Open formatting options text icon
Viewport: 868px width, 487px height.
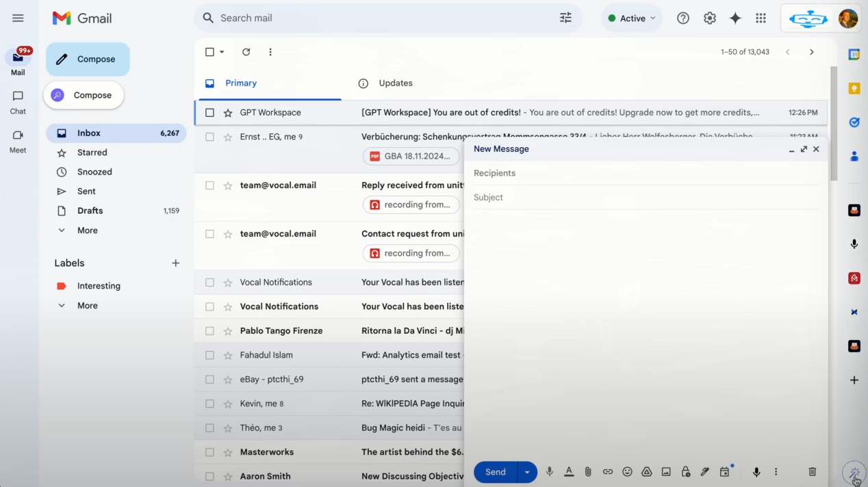coord(569,472)
